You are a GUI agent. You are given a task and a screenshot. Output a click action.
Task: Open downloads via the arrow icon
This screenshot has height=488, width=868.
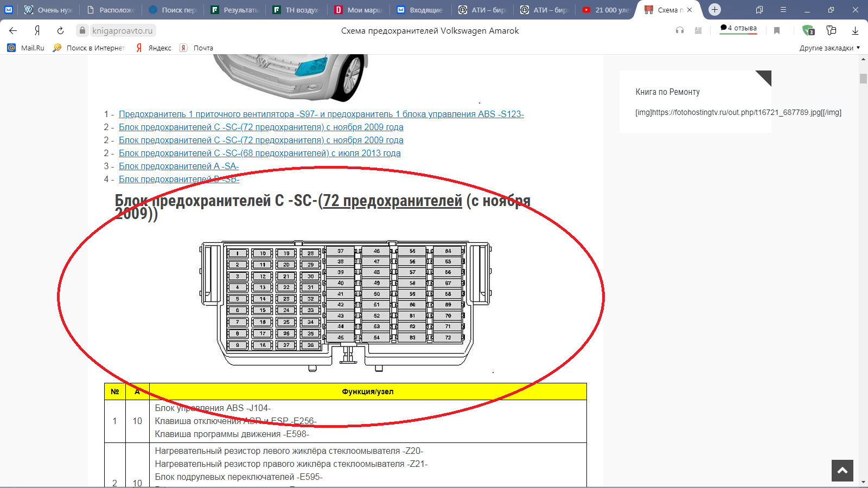coord(855,30)
